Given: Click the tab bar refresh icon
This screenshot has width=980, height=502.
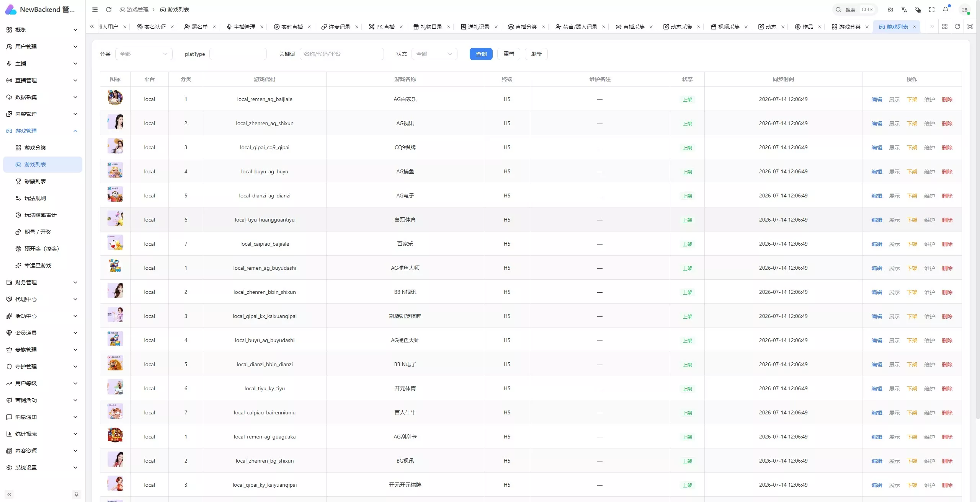Looking at the screenshot, I should point(957,26).
